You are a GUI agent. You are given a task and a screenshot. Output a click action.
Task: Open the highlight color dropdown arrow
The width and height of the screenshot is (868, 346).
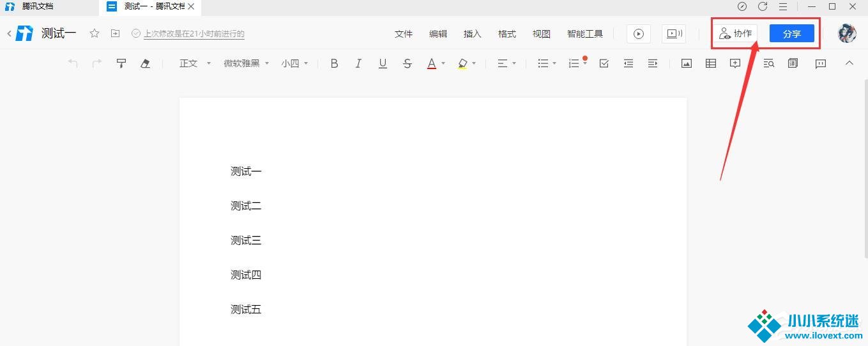[474, 63]
